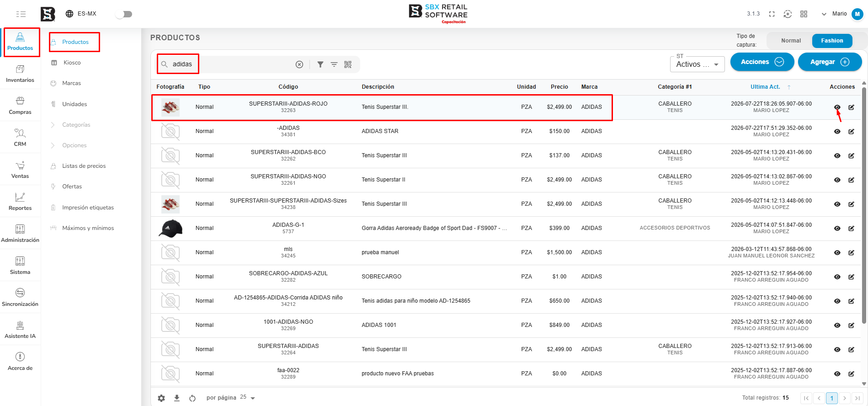The width and height of the screenshot is (868, 406).
Task: Open the Ofertas submenu item
Action: point(72,187)
